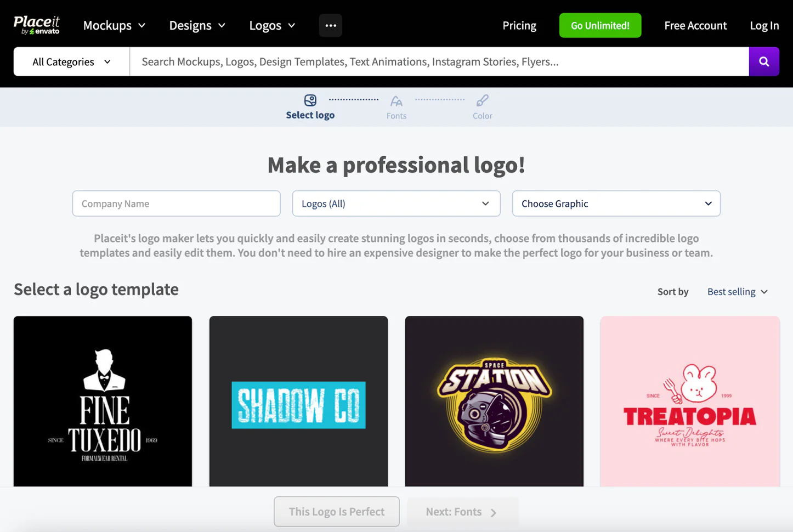Screen dimensions: 793x532
Task: Click the Select logo step icon
Action: 310,100
